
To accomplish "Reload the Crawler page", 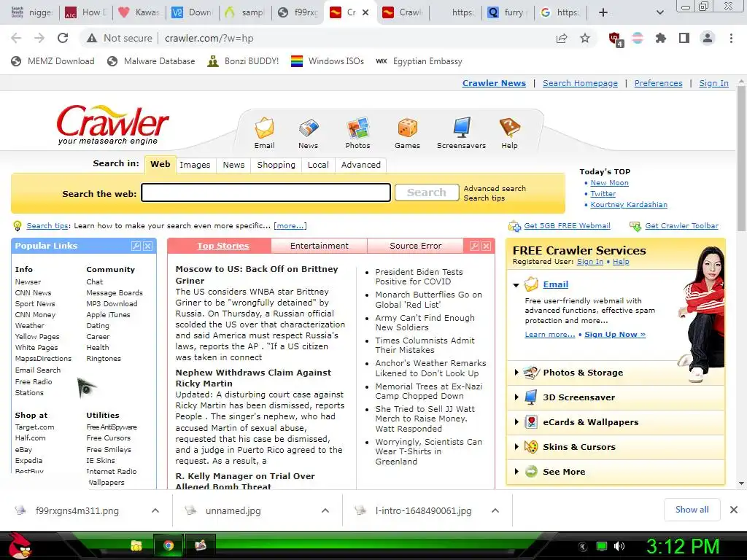I will pyautogui.click(x=63, y=38).
